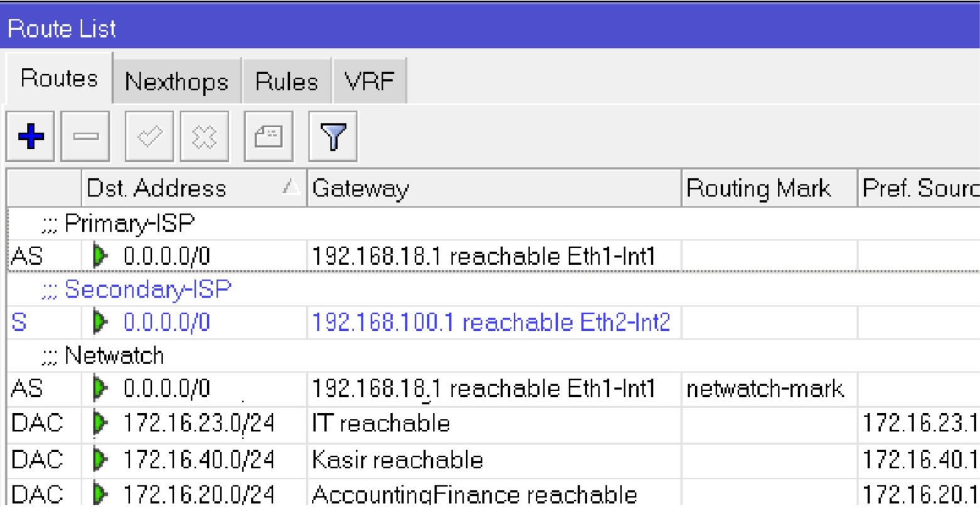Click the Gateway column header
The height and width of the screenshot is (513, 980).
[493, 188]
